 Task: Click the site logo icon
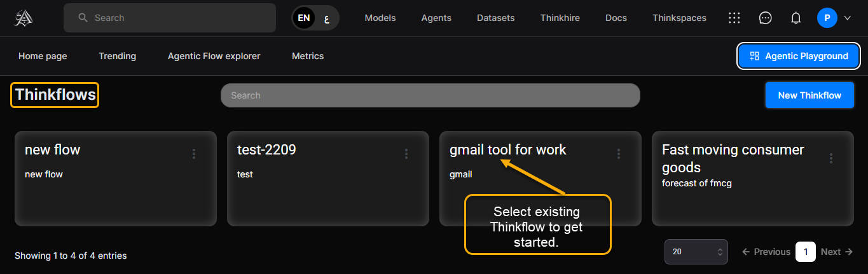(24, 18)
